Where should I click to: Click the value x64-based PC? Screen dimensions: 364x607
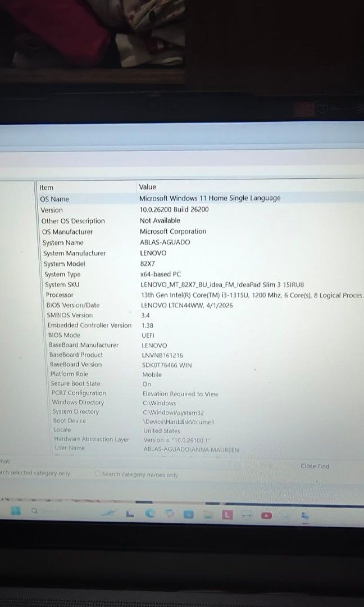[x=161, y=274]
